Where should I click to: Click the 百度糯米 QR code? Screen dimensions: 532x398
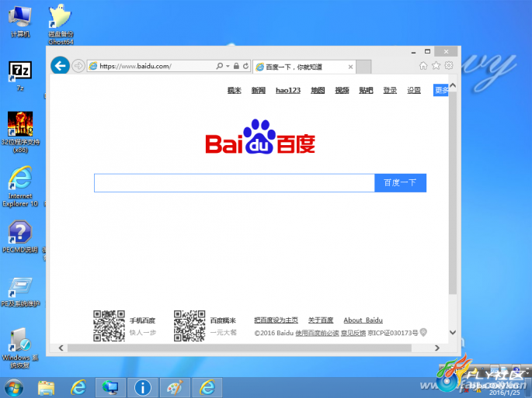(x=190, y=326)
